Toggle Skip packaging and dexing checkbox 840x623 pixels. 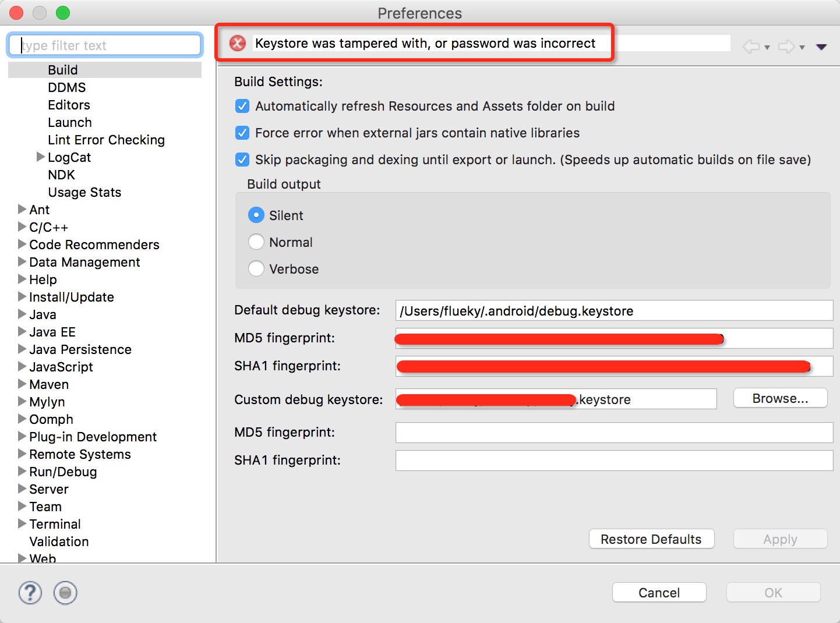coord(242,160)
